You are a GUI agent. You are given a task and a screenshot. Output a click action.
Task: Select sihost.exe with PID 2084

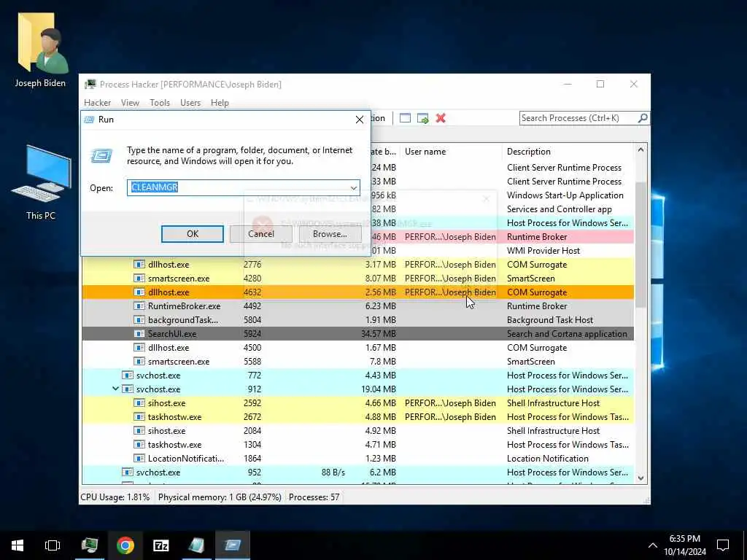tap(357, 431)
